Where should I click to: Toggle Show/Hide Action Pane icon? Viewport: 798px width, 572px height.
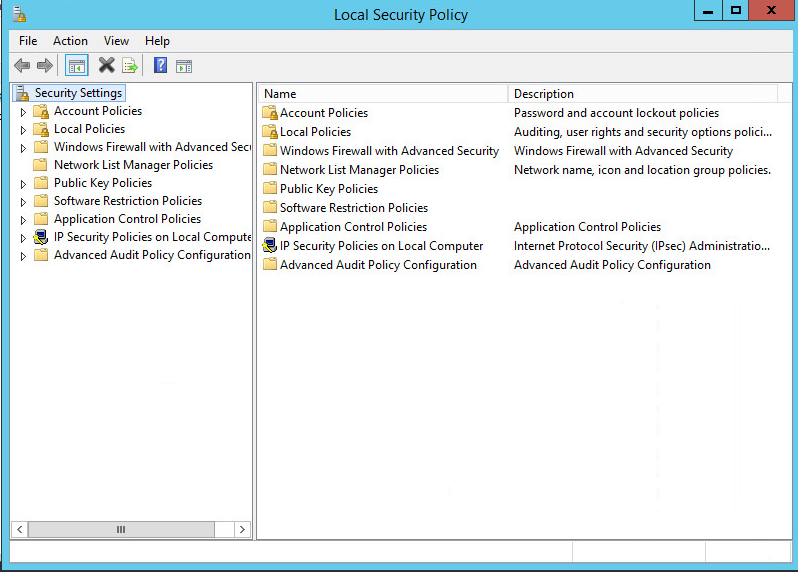tap(184, 66)
